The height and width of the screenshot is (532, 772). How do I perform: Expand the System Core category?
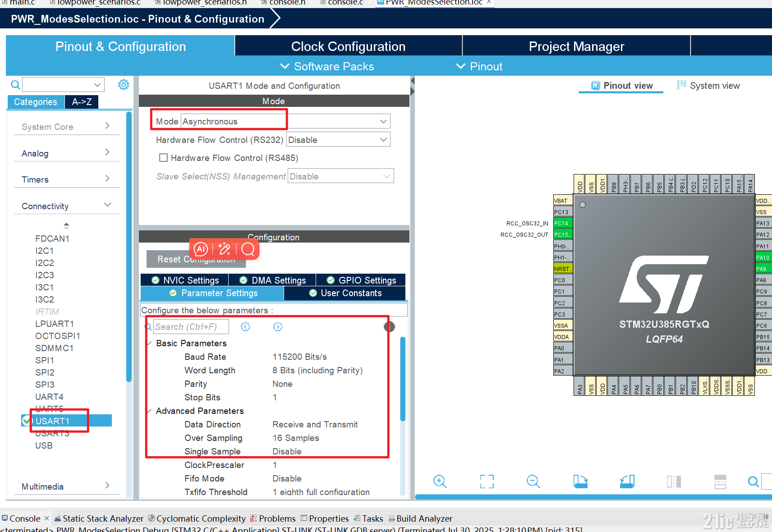(66, 127)
